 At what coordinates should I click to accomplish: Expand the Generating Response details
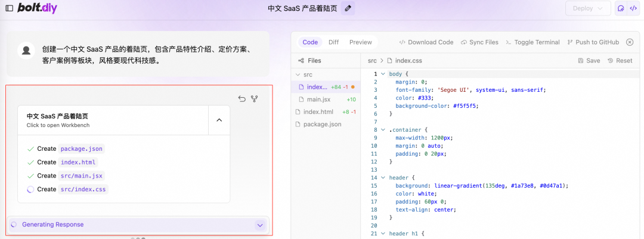(x=259, y=225)
